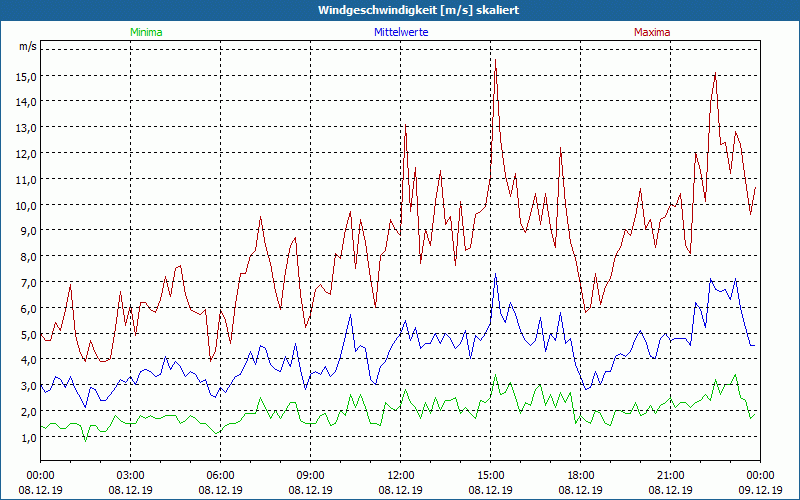Select the blue Mittelwerte legend label
The width and height of the screenshot is (800, 500).
pos(401,32)
